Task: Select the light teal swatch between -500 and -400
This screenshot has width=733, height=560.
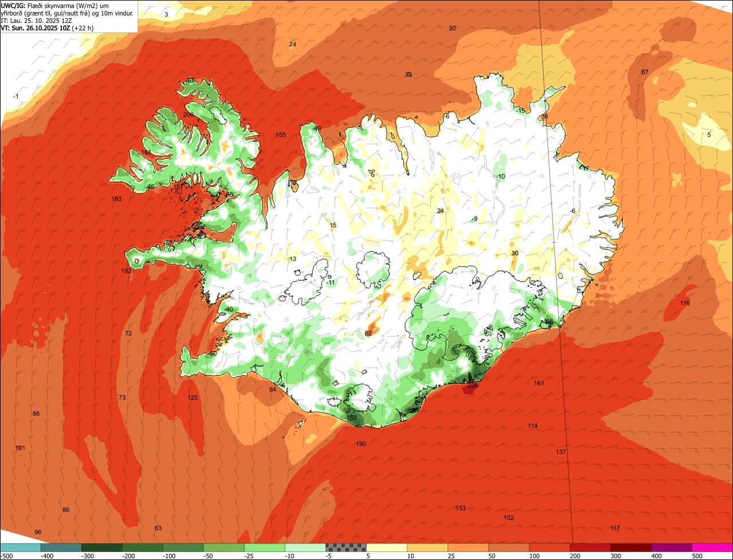Action: point(20,547)
